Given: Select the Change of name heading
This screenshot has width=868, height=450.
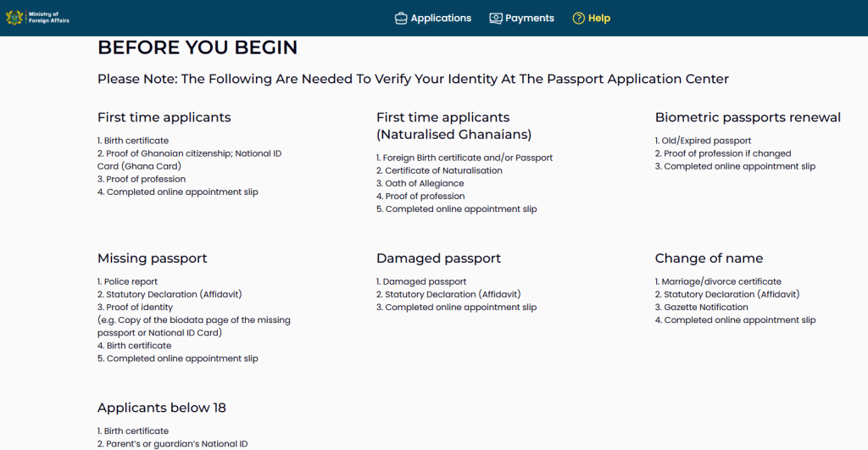Looking at the screenshot, I should pos(709,258).
